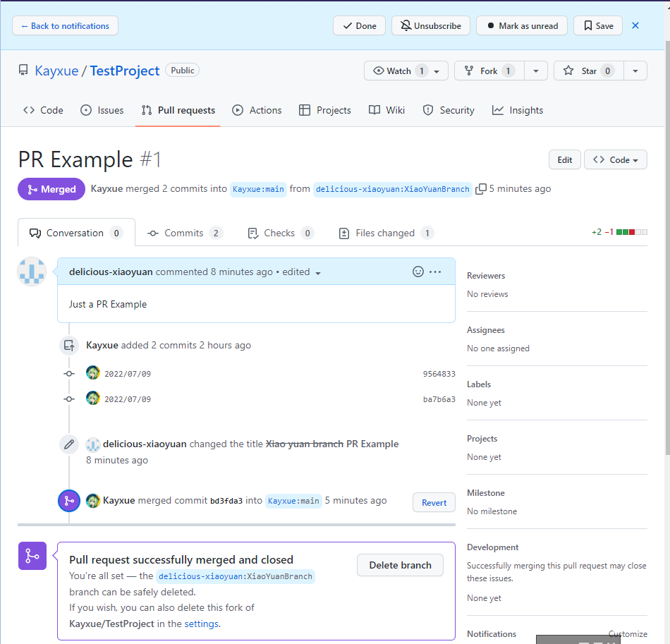670x644 pixels.
Task: Click the diff stat color bar
Action: click(631, 232)
